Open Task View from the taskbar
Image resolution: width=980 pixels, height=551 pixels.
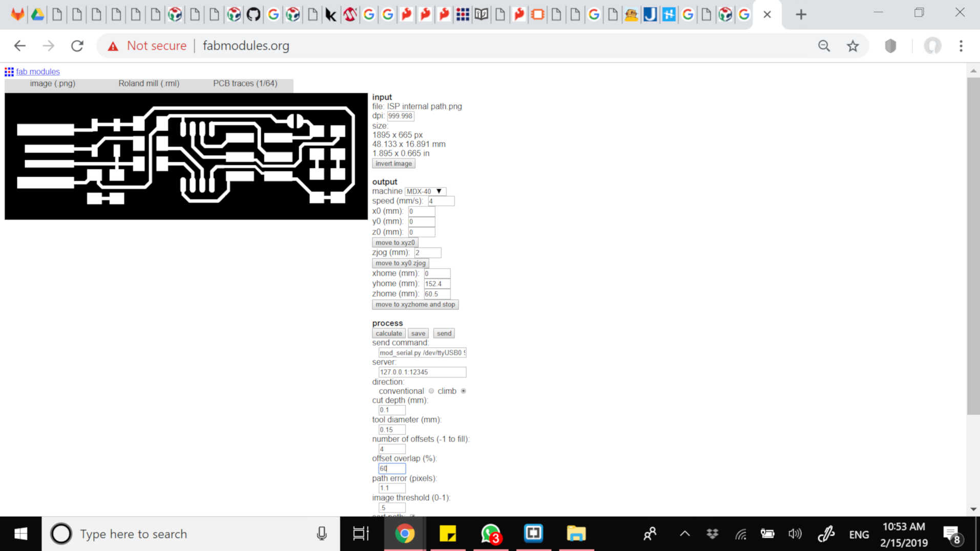coord(361,534)
